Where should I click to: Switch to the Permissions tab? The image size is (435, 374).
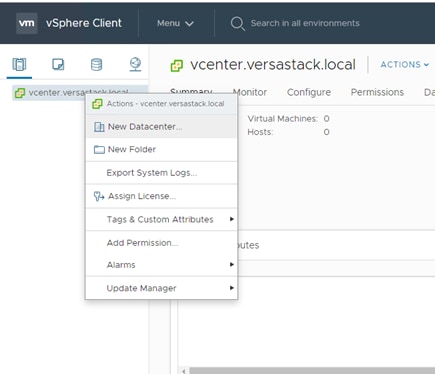pyautogui.click(x=377, y=92)
